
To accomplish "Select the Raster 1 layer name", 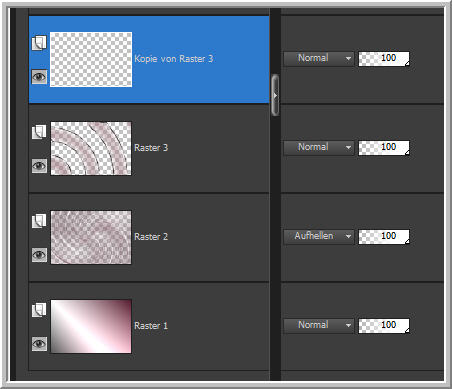I will pos(151,326).
